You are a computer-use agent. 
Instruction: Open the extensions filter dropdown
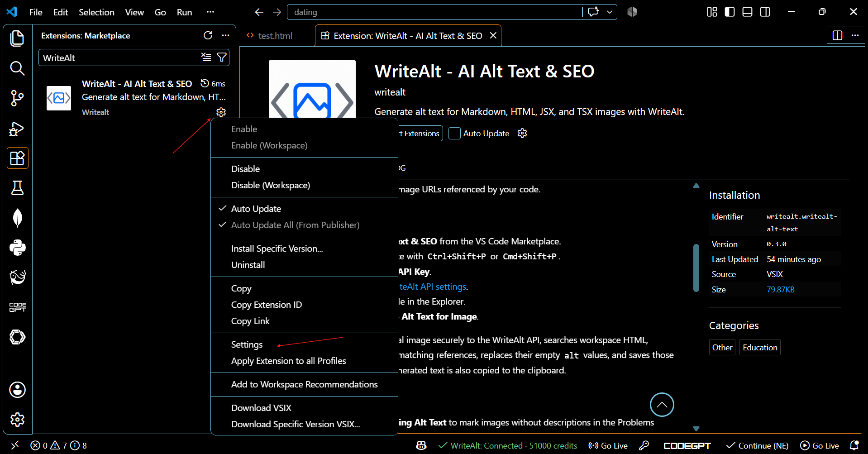pyautogui.click(x=222, y=57)
